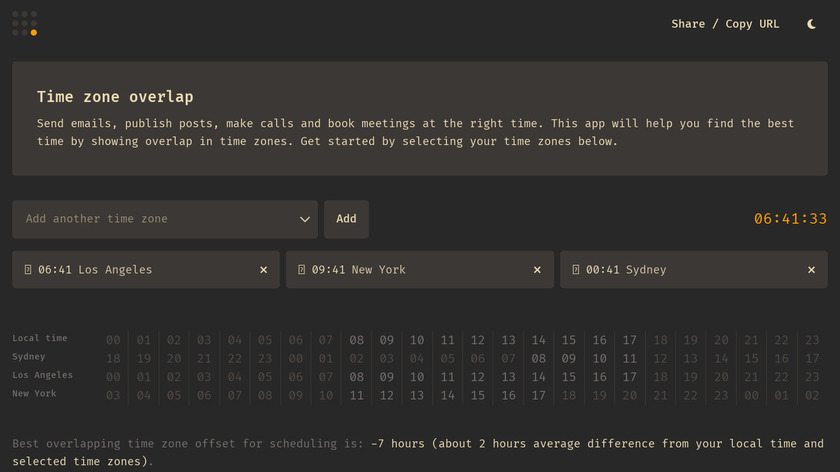Viewport: 840px width, 472px height.
Task: Click hour 11 in Sydney row
Action: 630,358
